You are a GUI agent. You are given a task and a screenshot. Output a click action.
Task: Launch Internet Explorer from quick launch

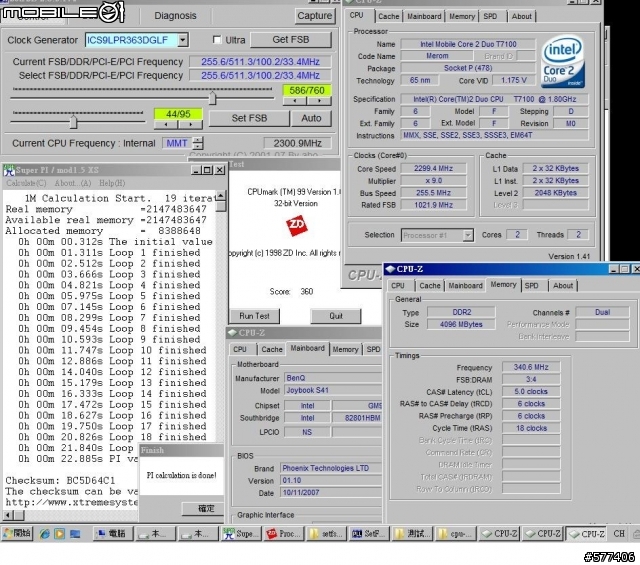(x=44, y=534)
